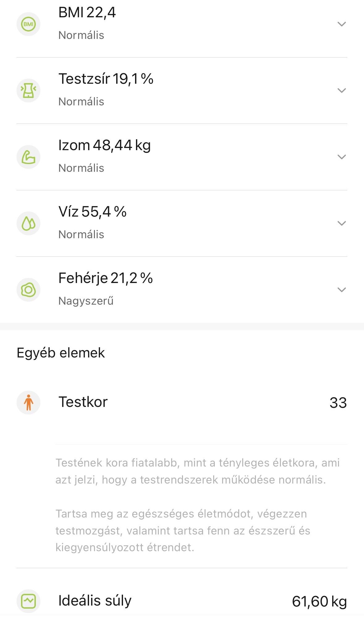Screen dimensions: 364x621
Task: Tap the muscle arm icon
Action: [28, 157]
